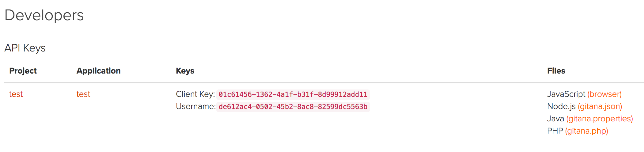The width and height of the screenshot is (644, 152).
Task: Open the gitana.properties Java link
Action: (x=599, y=119)
